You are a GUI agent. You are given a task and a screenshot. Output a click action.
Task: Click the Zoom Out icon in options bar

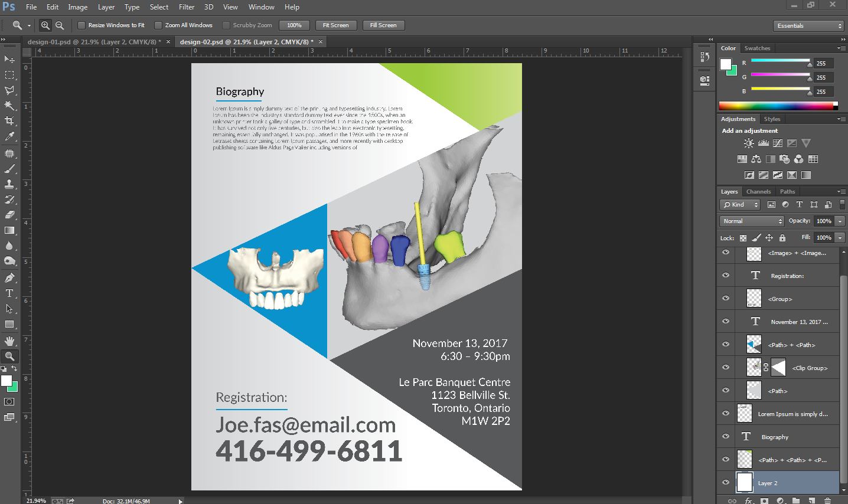tap(60, 25)
